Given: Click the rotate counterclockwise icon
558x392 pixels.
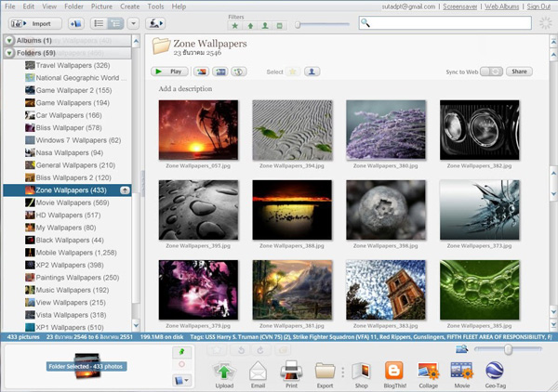Looking at the screenshot, I should [241, 350].
